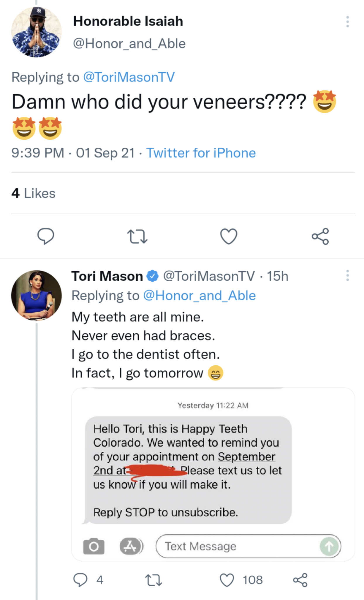Open the more options menu on Isaiah's tweet
The width and height of the screenshot is (364, 600).
click(x=348, y=21)
